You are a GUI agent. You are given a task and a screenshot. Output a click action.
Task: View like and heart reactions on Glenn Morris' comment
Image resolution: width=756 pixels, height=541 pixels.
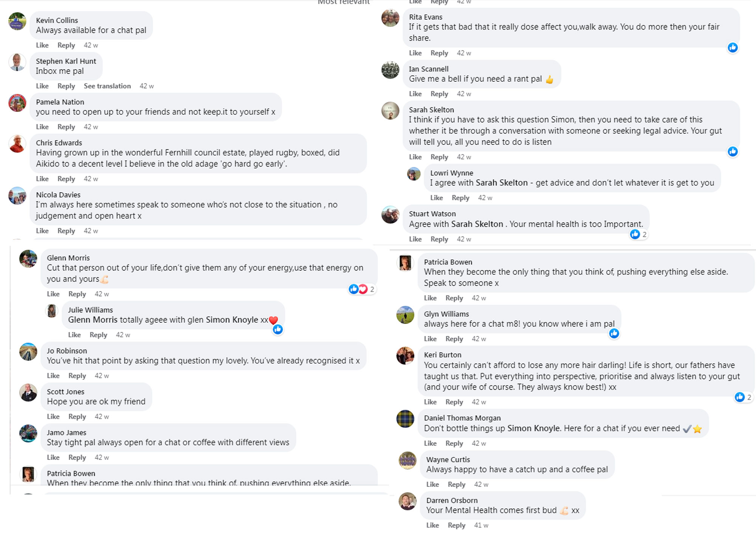point(361,289)
